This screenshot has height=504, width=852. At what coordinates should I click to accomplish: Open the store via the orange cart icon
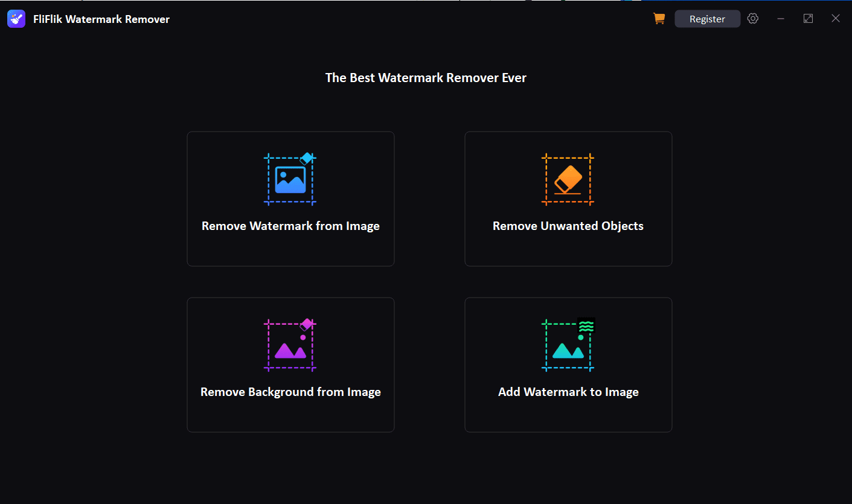[659, 19]
